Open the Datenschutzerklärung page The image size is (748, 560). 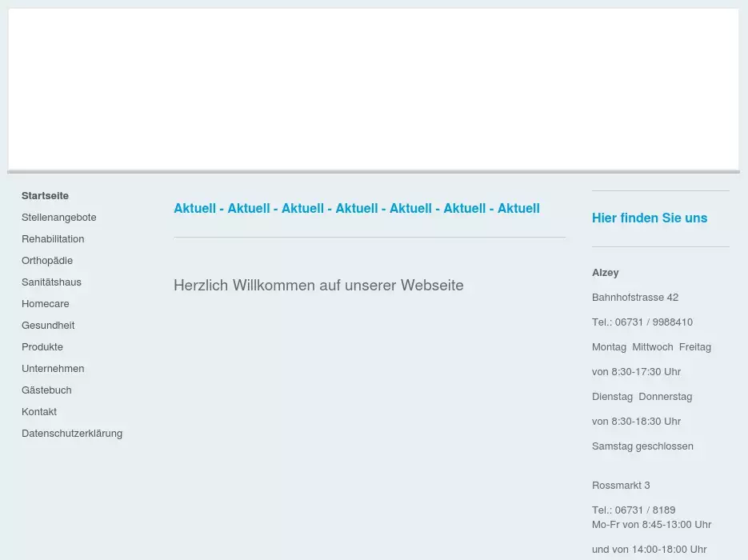point(72,434)
